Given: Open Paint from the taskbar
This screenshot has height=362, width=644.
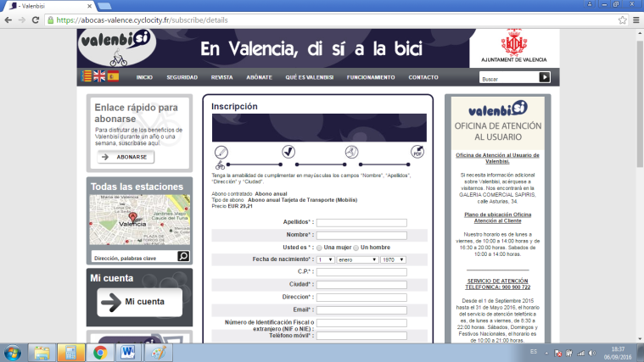Looking at the screenshot, I should (x=158, y=353).
